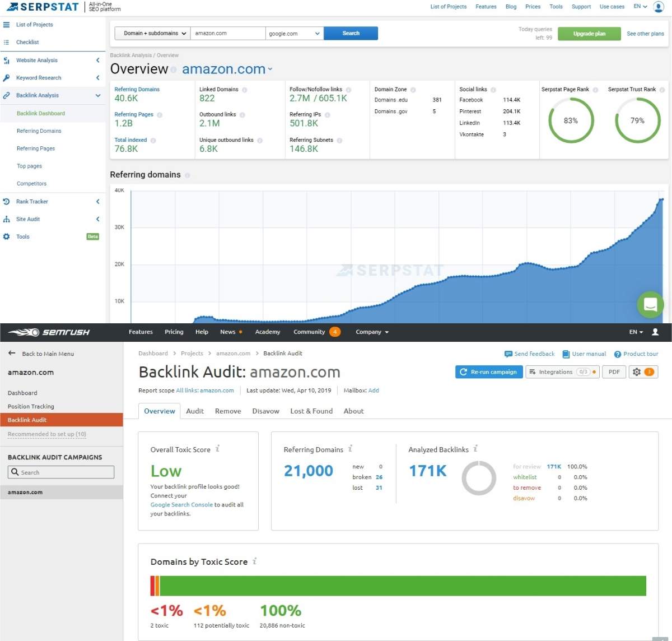This screenshot has height=641, width=672.
Task: Click the user profile icon top right
Action: 658,6
